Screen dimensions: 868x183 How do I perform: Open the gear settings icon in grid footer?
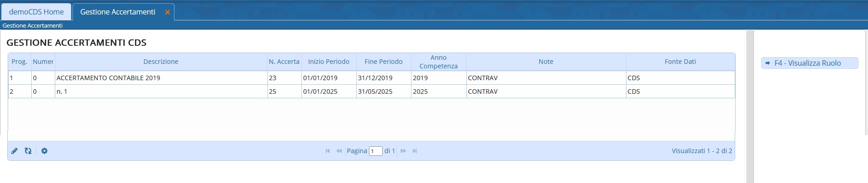coord(44,151)
